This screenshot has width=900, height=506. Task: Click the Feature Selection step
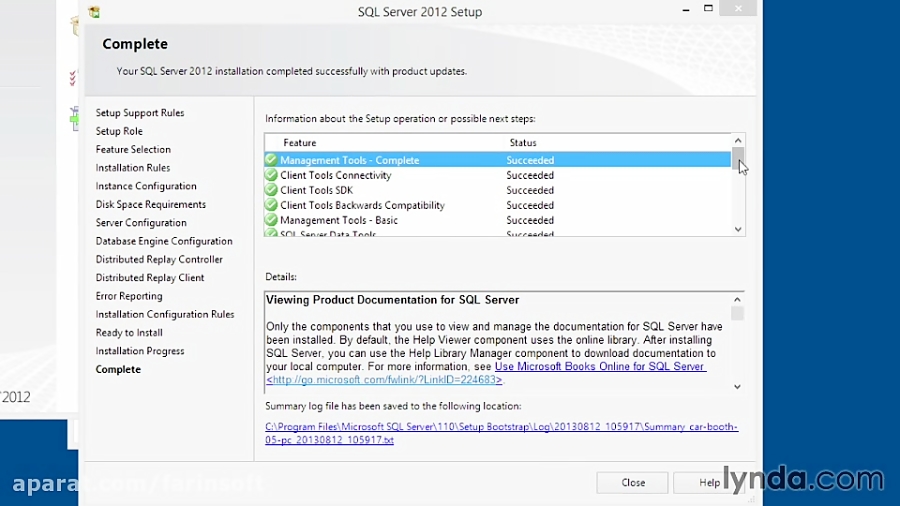[x=133, y=149]
